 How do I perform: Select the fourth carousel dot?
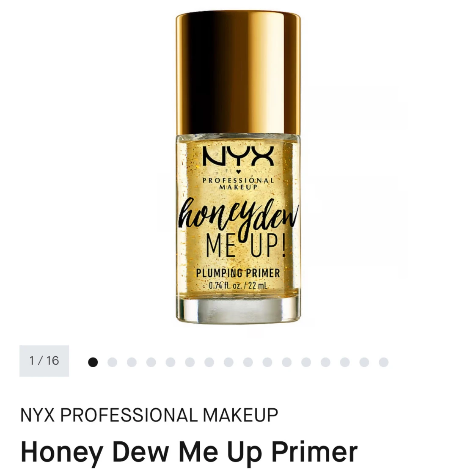pos(151,362)
